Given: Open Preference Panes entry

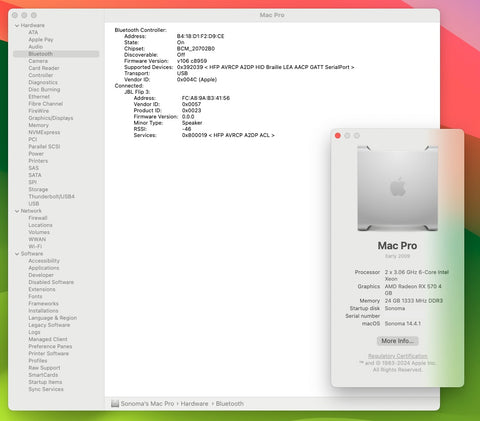Looking at the screenshot, I should 50,347.
